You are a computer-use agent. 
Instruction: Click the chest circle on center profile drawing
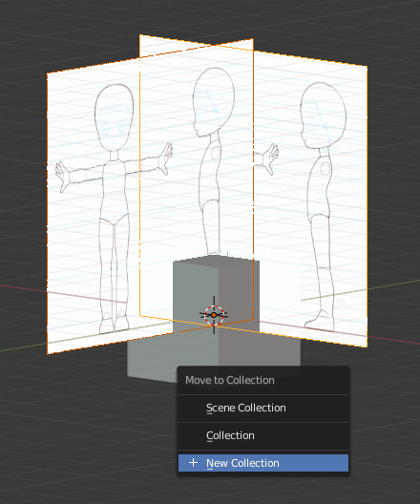tap(216, 153)
